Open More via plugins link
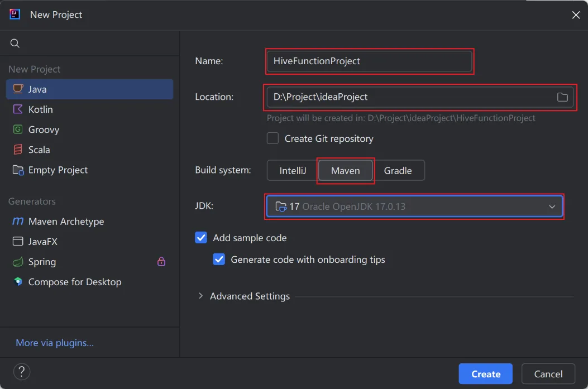This screenshot has width=588, height=389. [55, 343]
